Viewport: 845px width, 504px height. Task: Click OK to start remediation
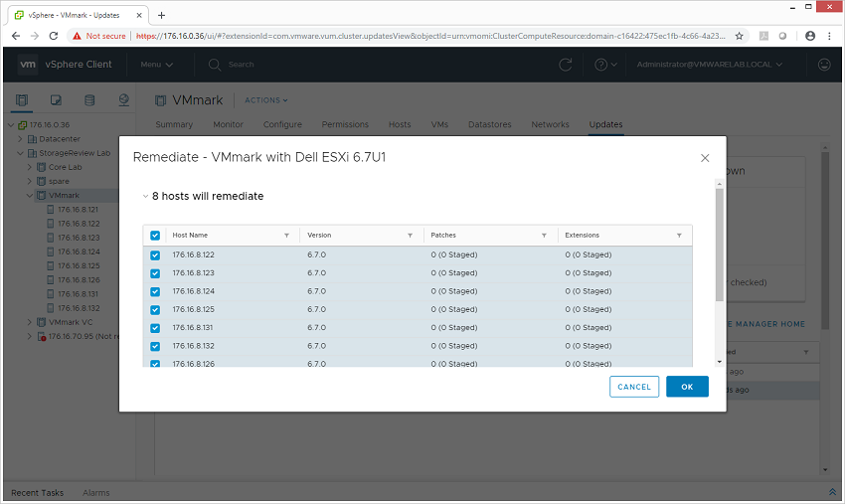(687, 387)
